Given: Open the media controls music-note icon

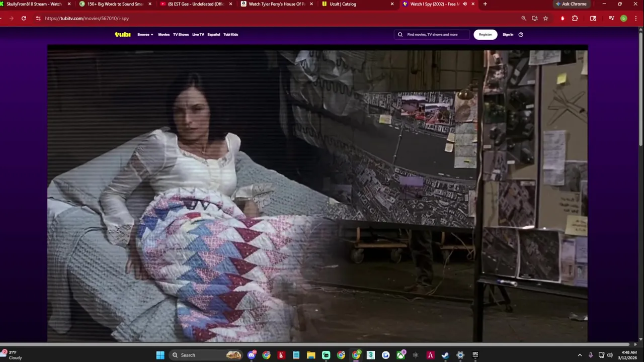Looking at the screenshot, I should [611, 18].
